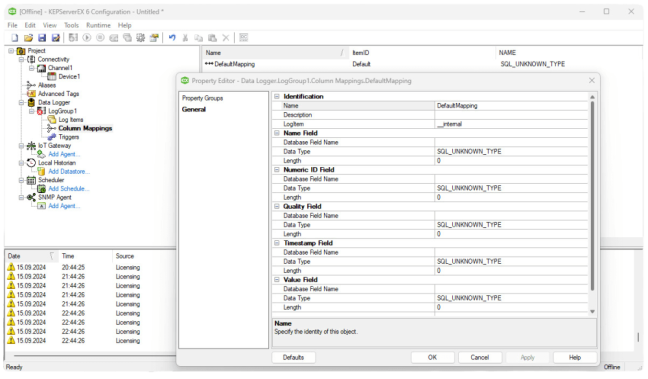
Task: Click the LogGroup1 error icon
Action: tap(41, 111)
